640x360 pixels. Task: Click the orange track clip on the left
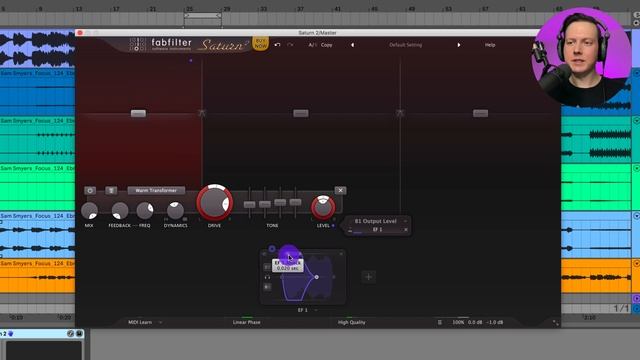click(x=37, y=276)
